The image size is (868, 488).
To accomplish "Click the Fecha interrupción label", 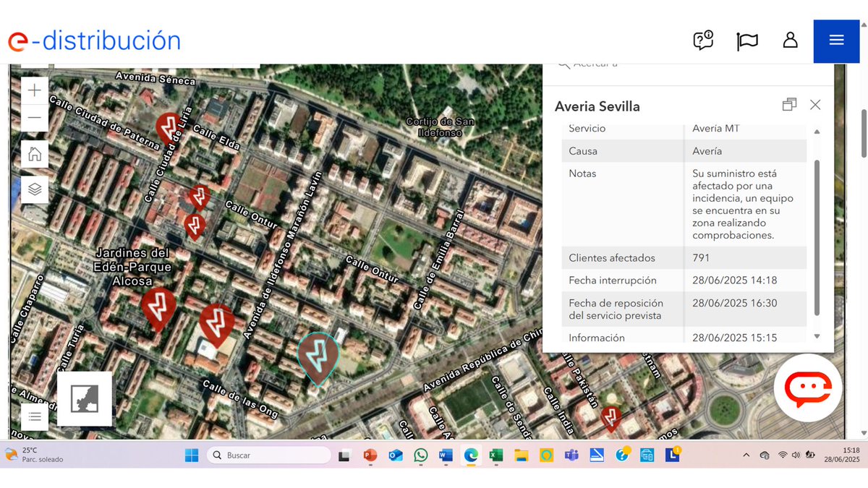I will click(613, 280).
